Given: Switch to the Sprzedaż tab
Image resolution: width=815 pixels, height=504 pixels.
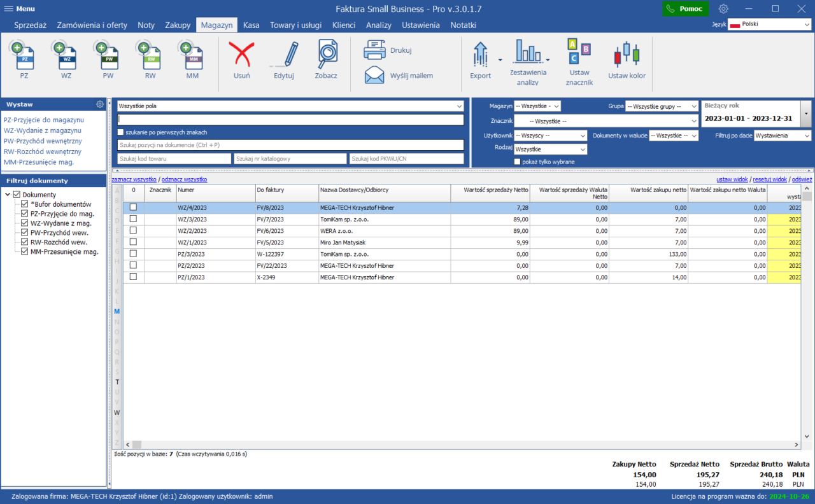Looking at the screenshot, I should coord(30,25).
